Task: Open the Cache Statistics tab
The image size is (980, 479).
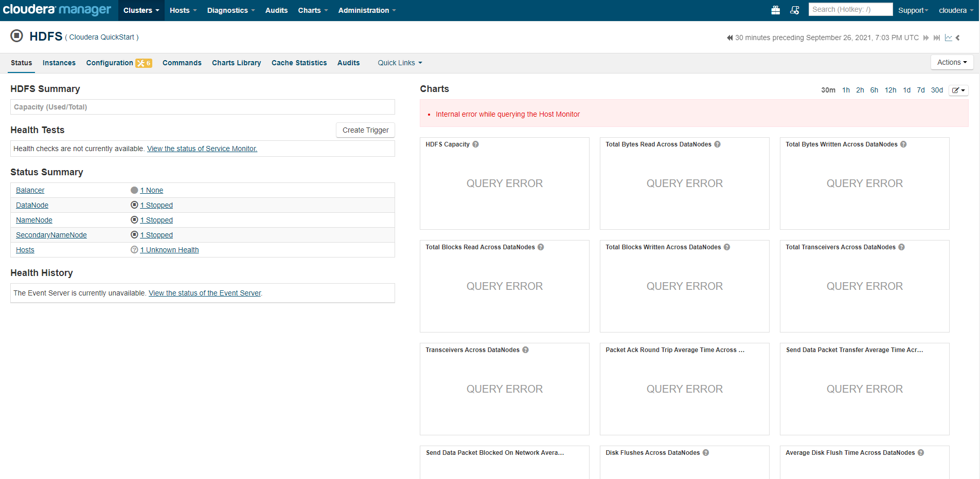Action: point(299,63)
